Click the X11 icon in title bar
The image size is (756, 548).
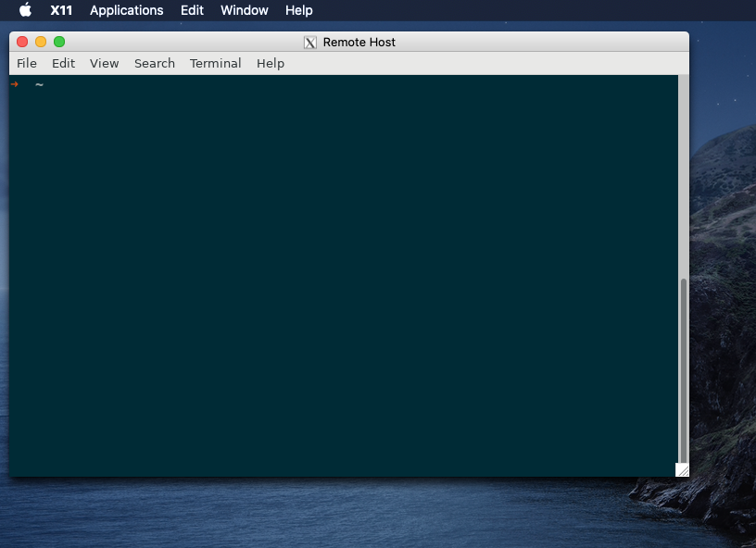coord(310,43)
